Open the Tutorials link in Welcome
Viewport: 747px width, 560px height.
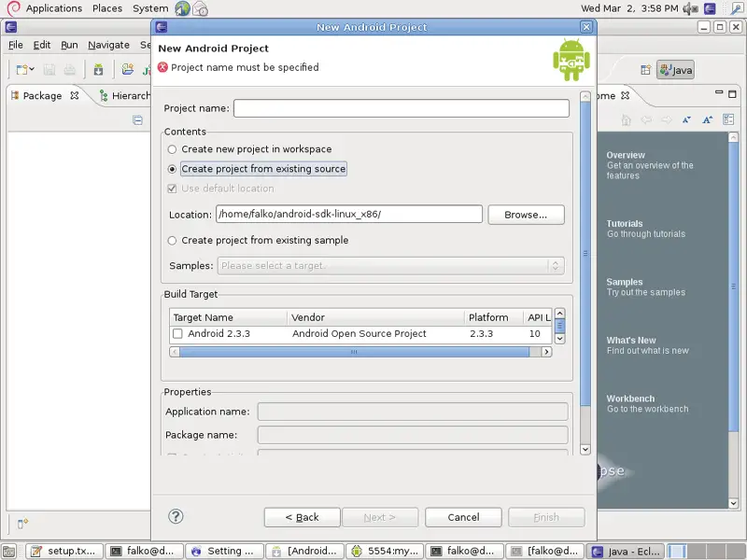(x=625, y=224)
